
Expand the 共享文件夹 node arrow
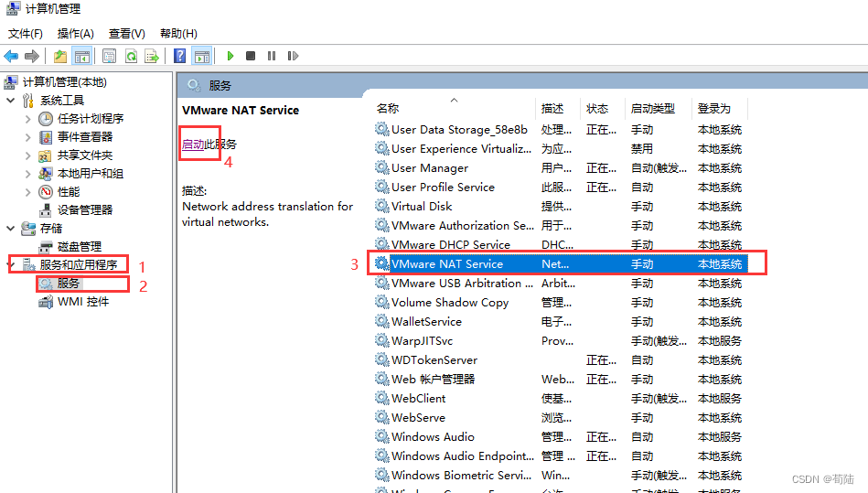[x=27, y=155]
